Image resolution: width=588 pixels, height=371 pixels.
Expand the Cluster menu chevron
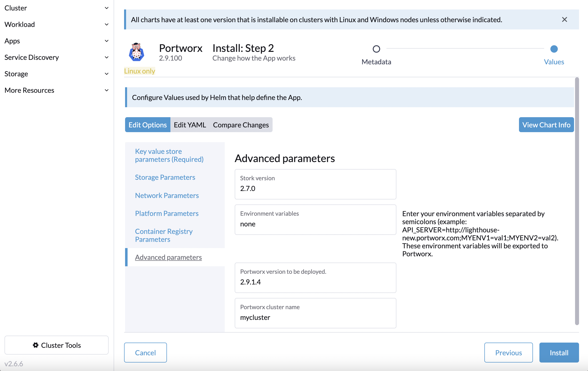pos(107,8)
